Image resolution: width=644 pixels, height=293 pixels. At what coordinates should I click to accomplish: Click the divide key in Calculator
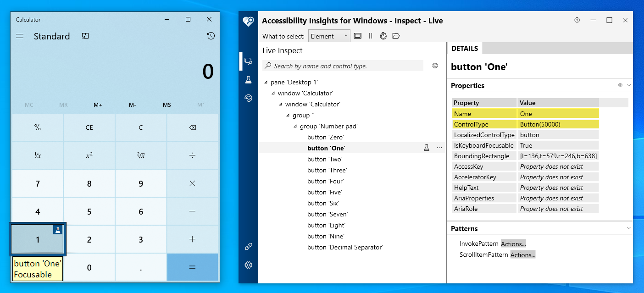click(192, 155)
